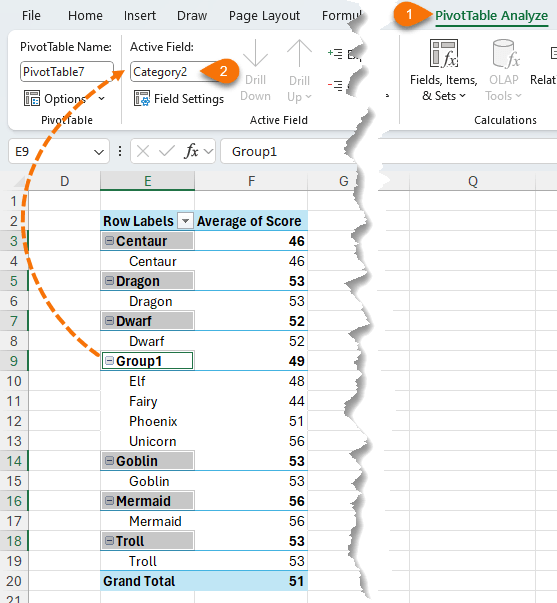557x603 pixels.
Task: Click the Fields, Items, & Sets icon
Action: pyautogui.click(x=444, y=53)
